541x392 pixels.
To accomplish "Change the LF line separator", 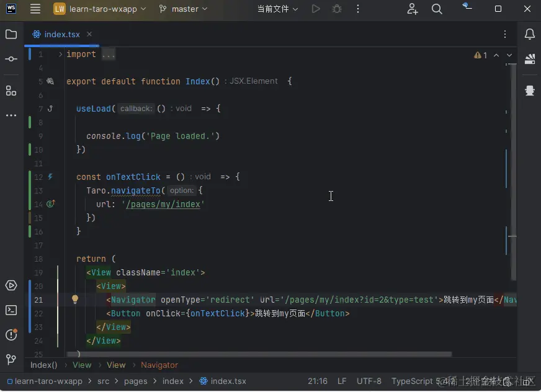I will click(342, 381).
